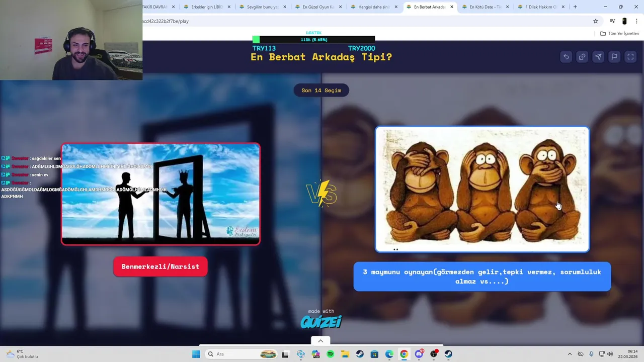
Task: Open a new browser tab
Action: click(575, 7)
